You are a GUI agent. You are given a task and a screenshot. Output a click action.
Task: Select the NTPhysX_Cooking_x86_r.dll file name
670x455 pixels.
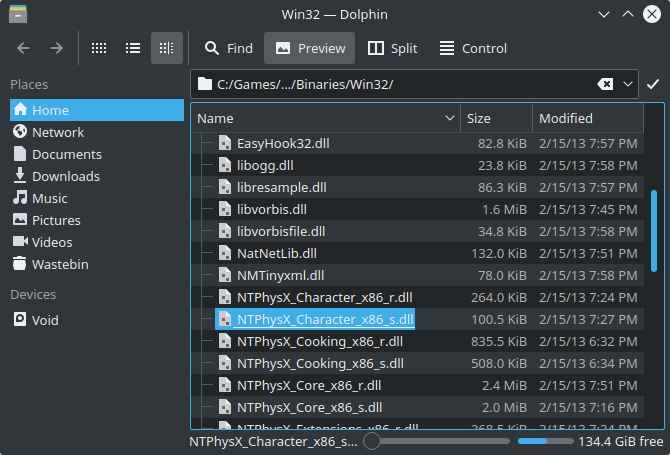320,341
